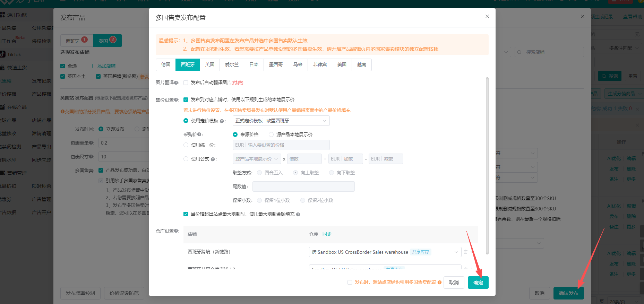This screenshot has width=644, height=304.
Task: Click help icon beside 仓库设置 label
Action: (x=177, y=231)
